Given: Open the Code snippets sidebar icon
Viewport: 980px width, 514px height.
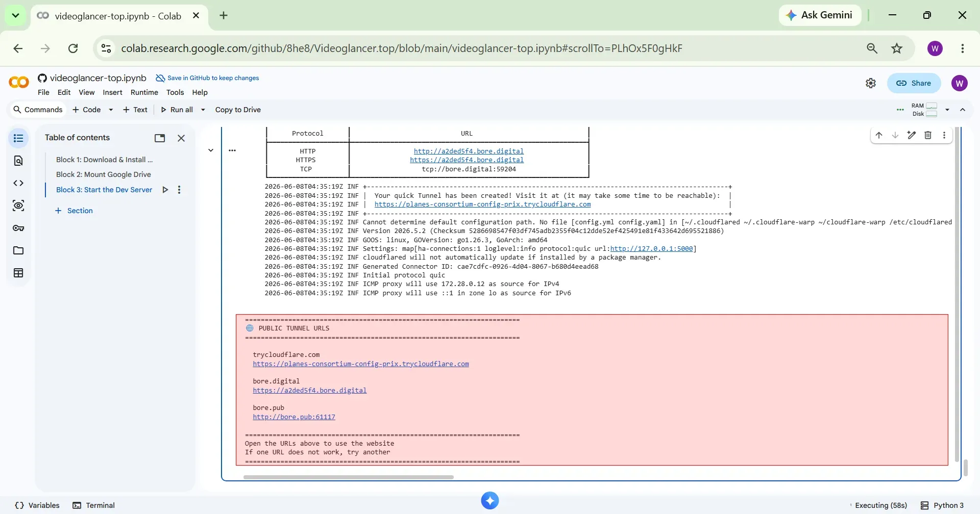Looking at the screenshot, I should pos(18,183).
